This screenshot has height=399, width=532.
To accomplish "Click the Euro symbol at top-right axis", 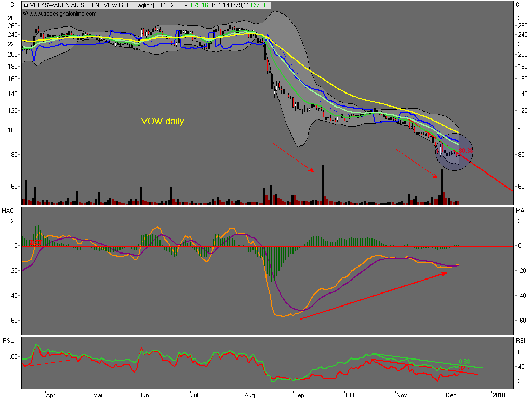I will (517, 5).
